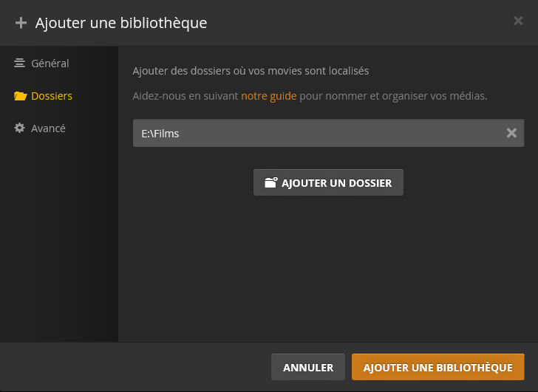Click the E:\Films folder path field
The image size is (538, 392).
[x=318, y=134]
